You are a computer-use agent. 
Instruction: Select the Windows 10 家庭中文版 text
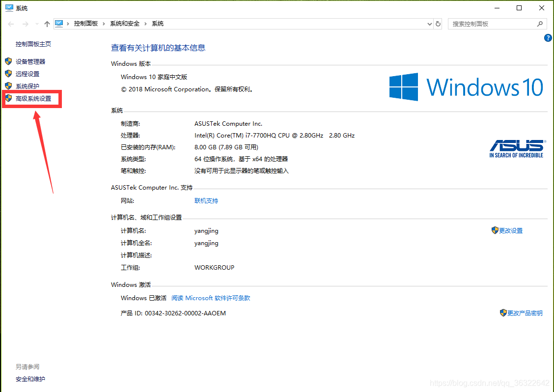click(x=154, y=77)
